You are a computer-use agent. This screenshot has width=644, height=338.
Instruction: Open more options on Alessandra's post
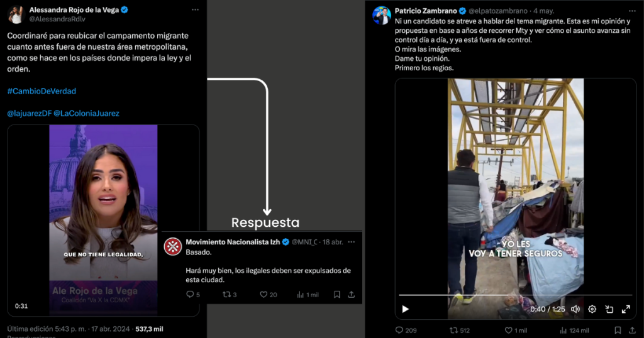click(x=196, y=10)
